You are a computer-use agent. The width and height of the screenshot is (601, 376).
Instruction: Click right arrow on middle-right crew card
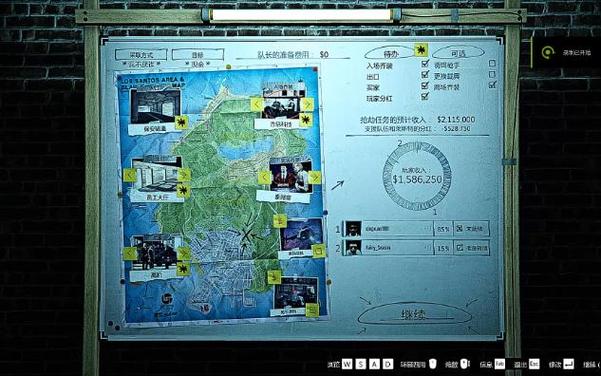[x=315, y=177]
